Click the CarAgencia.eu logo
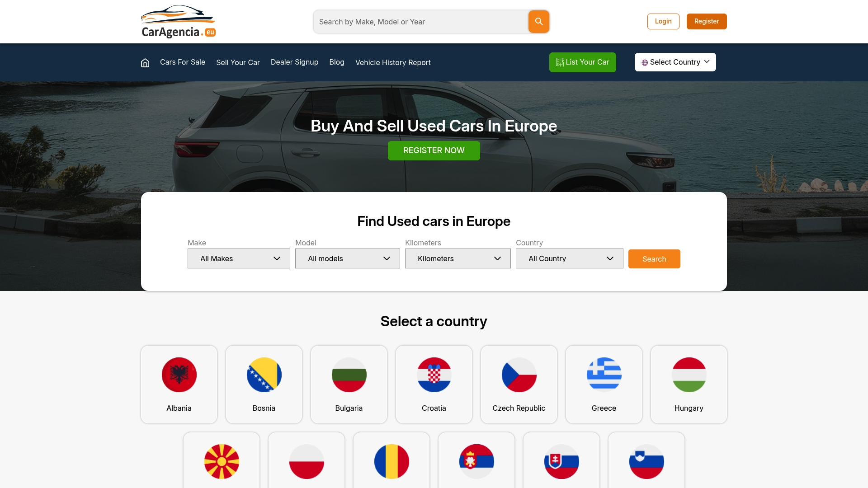The height and width of the screenshot is (488, 868). click(178, 21)
